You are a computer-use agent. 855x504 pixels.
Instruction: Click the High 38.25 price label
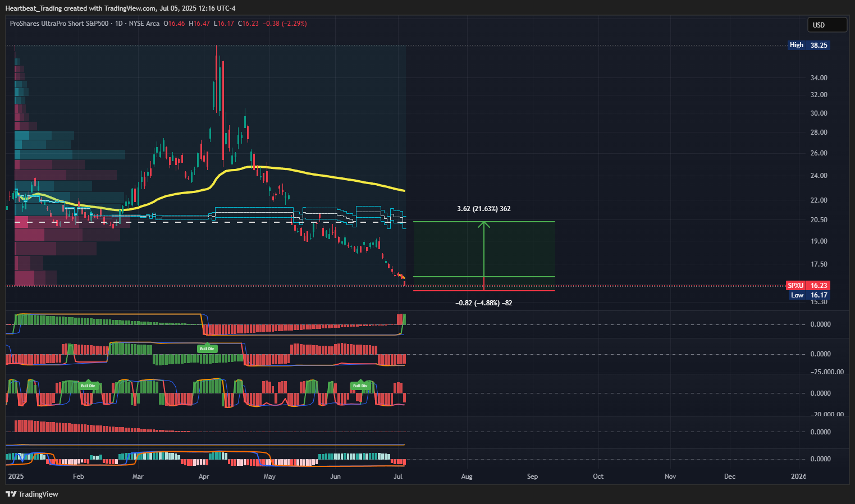click(809, 45)
